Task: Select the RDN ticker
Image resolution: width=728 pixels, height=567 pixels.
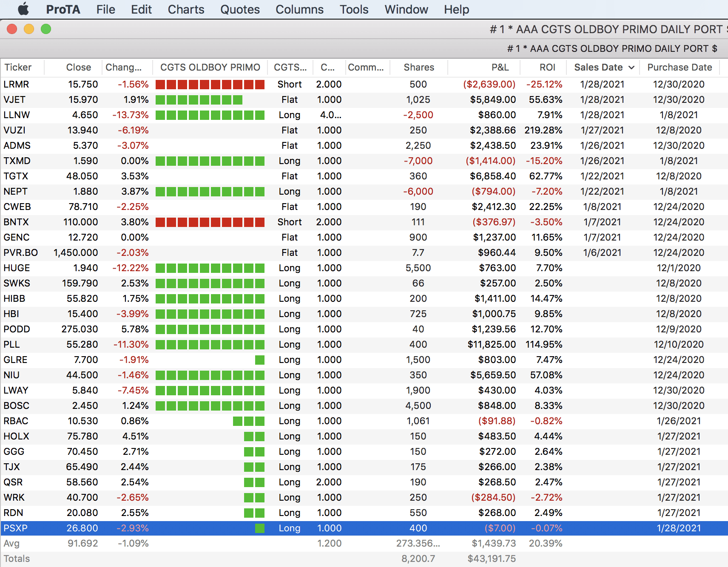Action: pyautogui.click(x=13, y=513)
